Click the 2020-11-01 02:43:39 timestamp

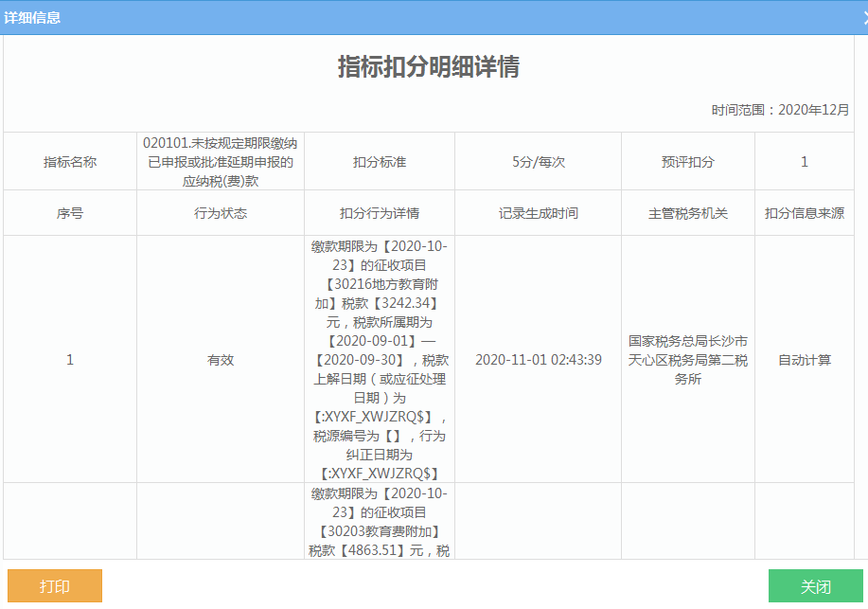(538, 360)
